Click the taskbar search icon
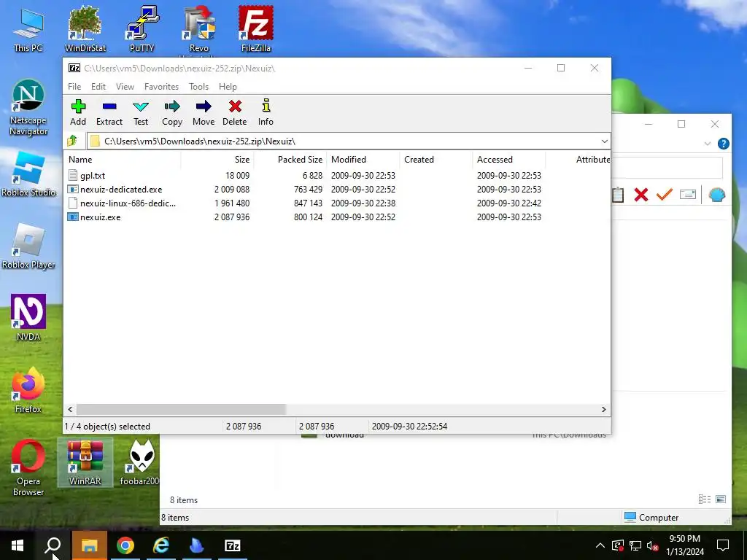Screen dimensions: 747x560 53,545
